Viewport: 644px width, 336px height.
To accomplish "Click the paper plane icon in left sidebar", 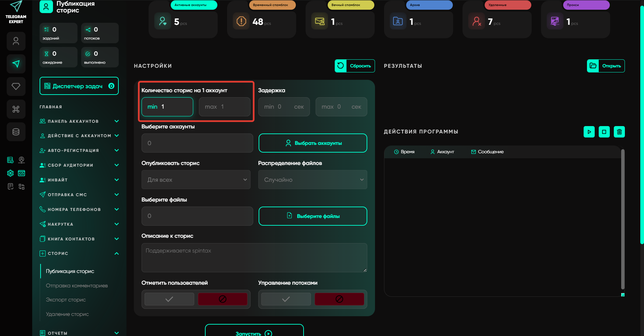I will pos(16,64).
